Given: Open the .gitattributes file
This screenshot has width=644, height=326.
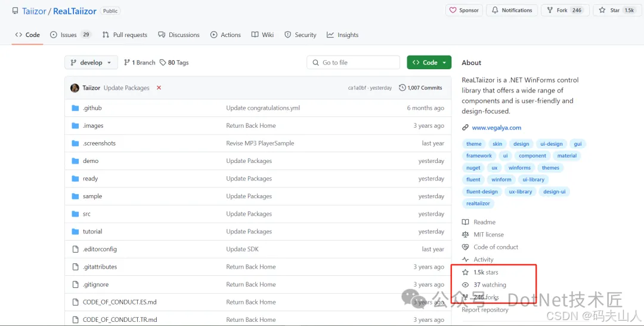Looking at the screenshot, I should 100,267.
